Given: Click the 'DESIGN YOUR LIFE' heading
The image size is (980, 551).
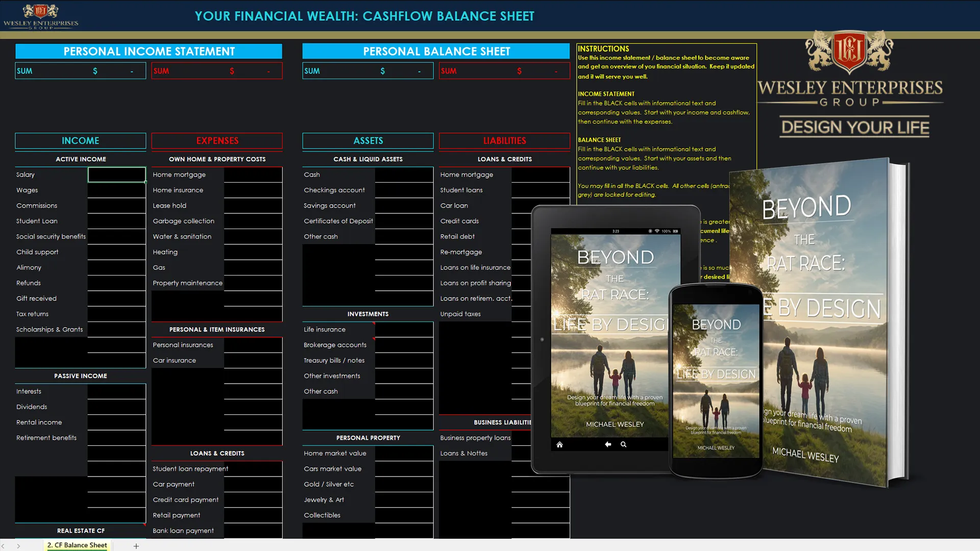Looking at the screenshot, I should click(x=855, y=127).
